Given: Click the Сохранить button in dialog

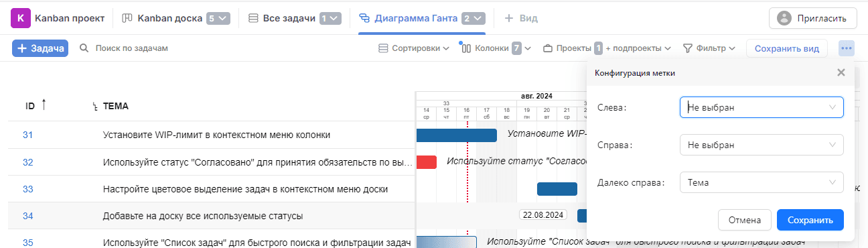Looking at the screenshot, I should 810,220.
